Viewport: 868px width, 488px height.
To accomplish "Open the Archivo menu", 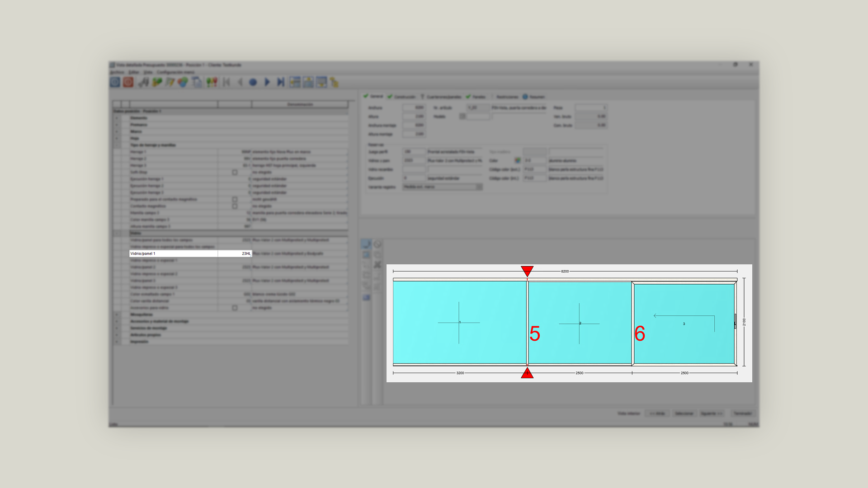I will (117, 72).
